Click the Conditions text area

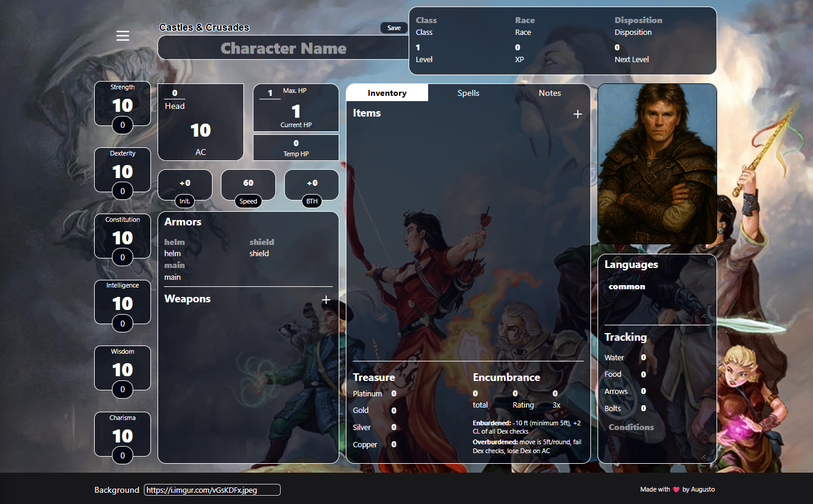click(x=657, y=440)
